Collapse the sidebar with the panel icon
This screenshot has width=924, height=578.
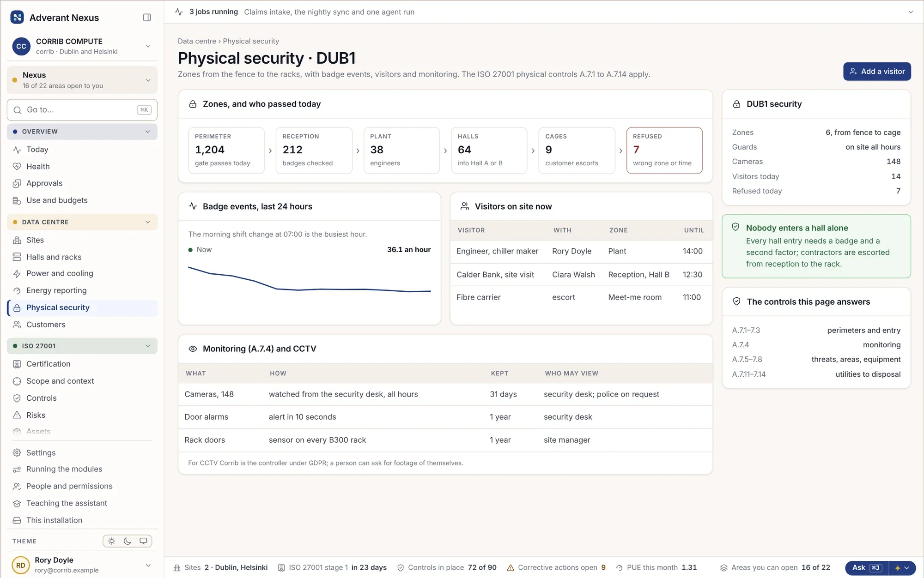coord(147,18)
